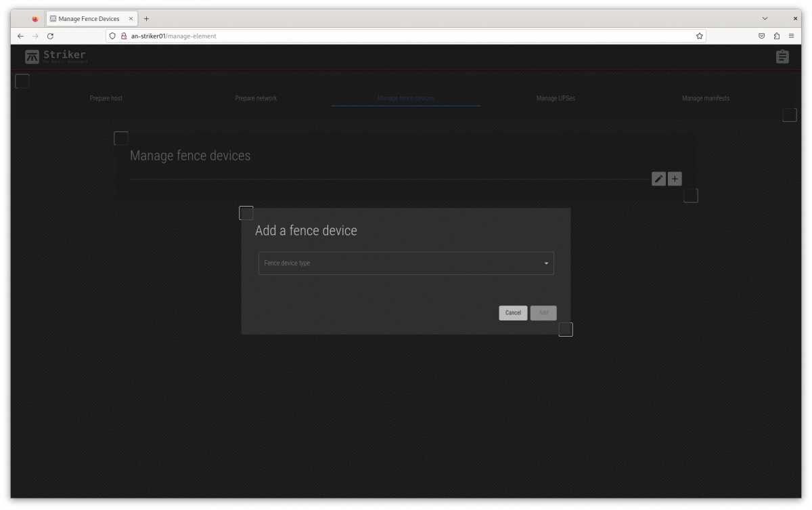Reload the page with refresh icon
812x510 pixels.
click(x=50, y=36)
